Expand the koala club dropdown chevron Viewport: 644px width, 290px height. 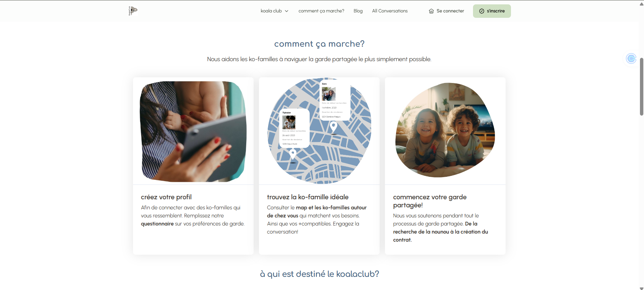pyautogui.click(x=287, y=11)
